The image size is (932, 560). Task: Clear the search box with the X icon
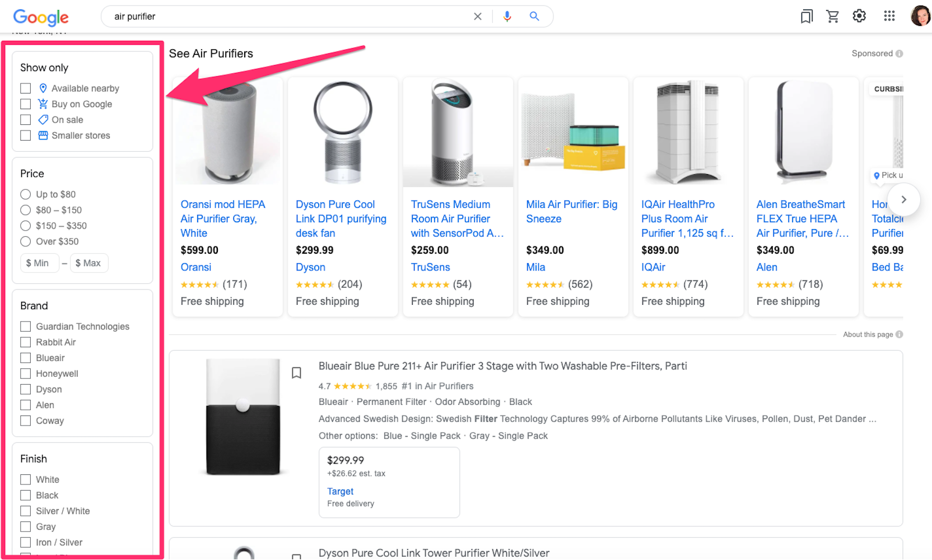click(478, 17)
